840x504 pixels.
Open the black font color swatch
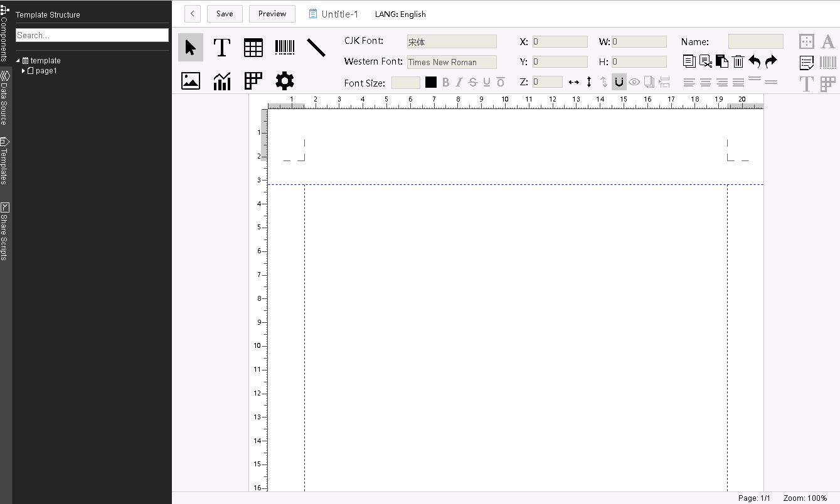(431, 82)
